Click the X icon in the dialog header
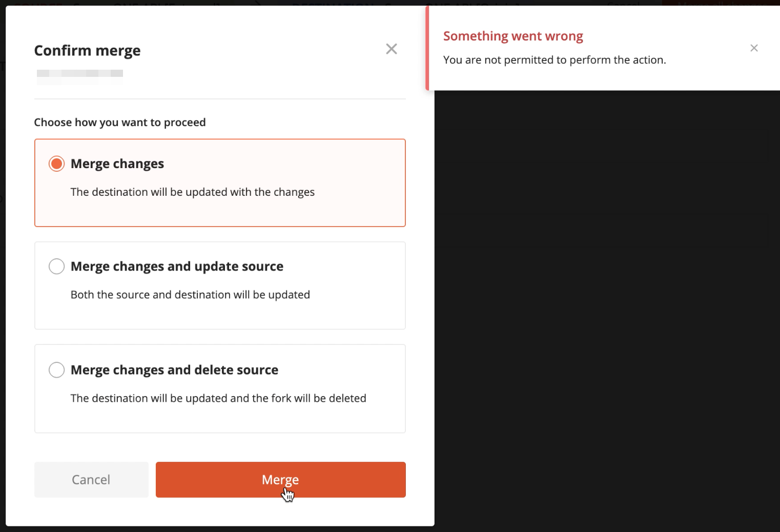 pos(391,49)
